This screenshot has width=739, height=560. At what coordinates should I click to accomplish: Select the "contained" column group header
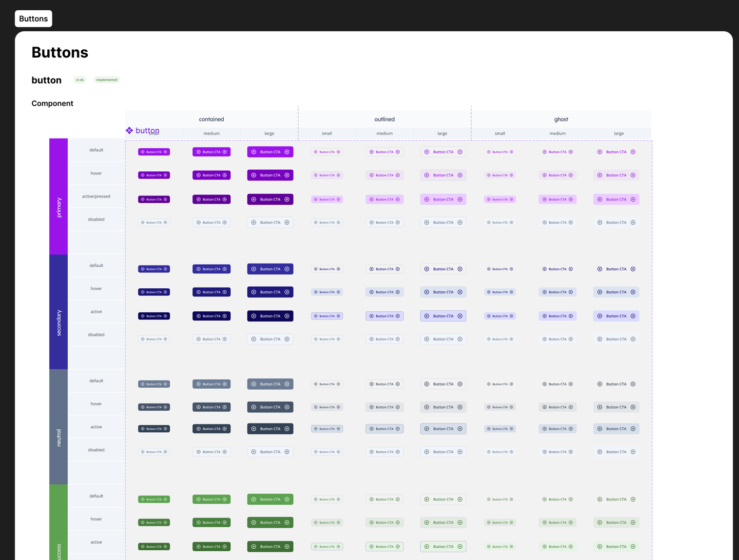coord(211,119)
